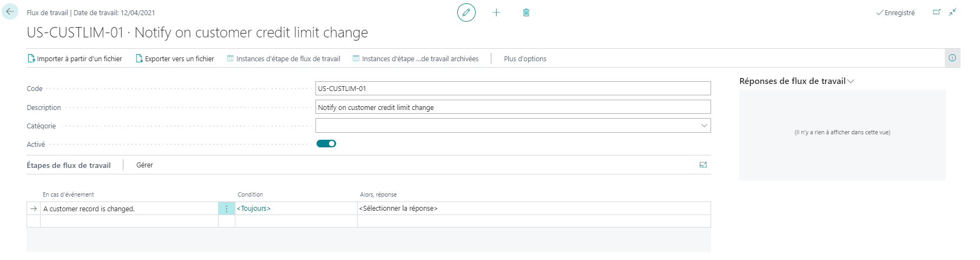
Task: Click the pencil edit icon
Action: coord(466,12)
